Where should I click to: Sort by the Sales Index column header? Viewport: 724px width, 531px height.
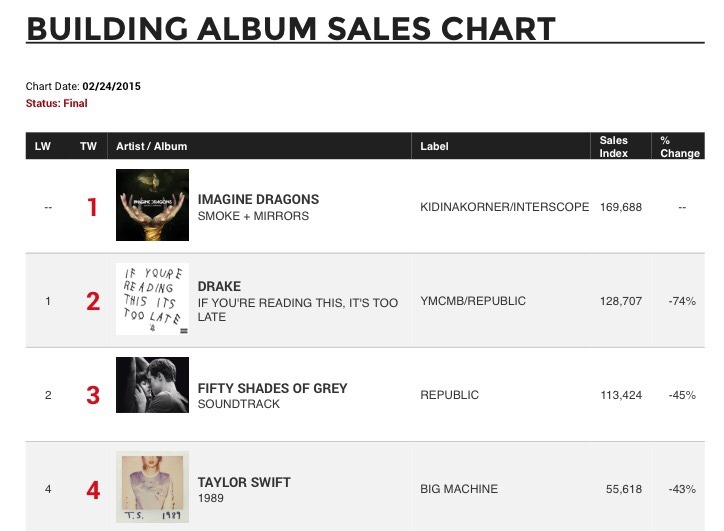click(614, 146)
